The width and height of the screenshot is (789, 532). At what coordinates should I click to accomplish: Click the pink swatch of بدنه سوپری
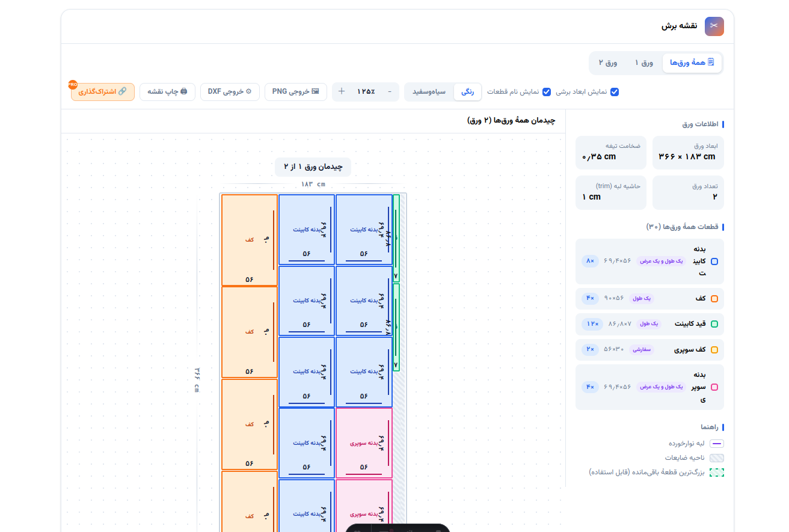tap(714, 387)
